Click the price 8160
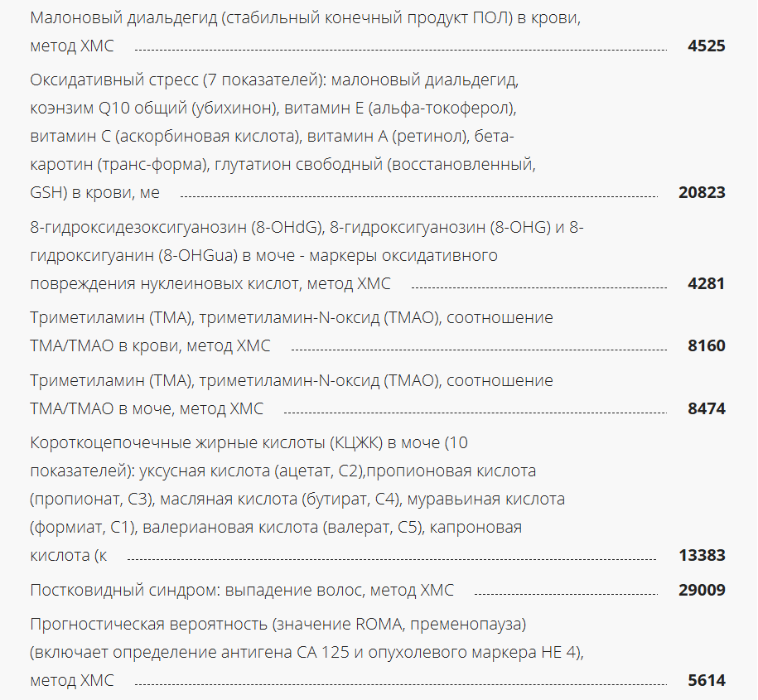The width and height of the screenshot is (758, 700). 706,345
